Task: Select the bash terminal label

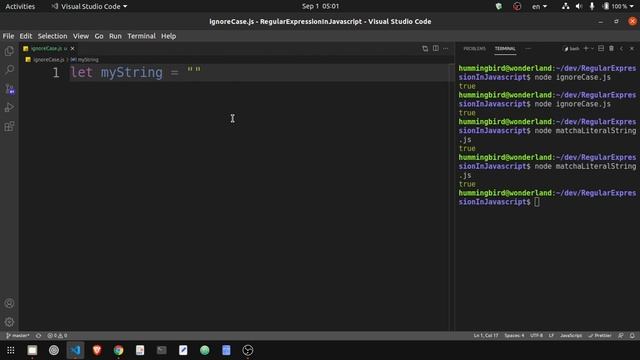Action: click(x=571, y=49)
